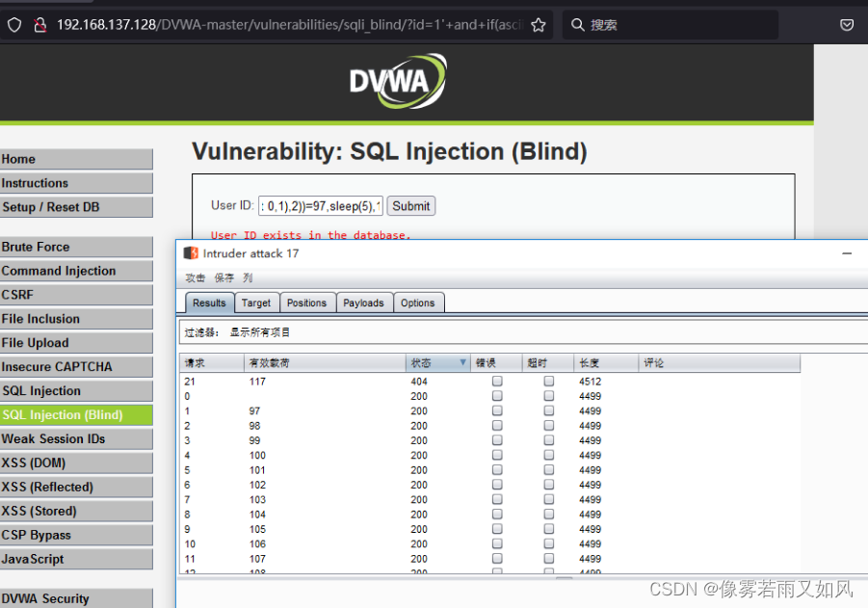Click the Submit button
Viewport: 868px width, 608px height.
pos(410,205)
